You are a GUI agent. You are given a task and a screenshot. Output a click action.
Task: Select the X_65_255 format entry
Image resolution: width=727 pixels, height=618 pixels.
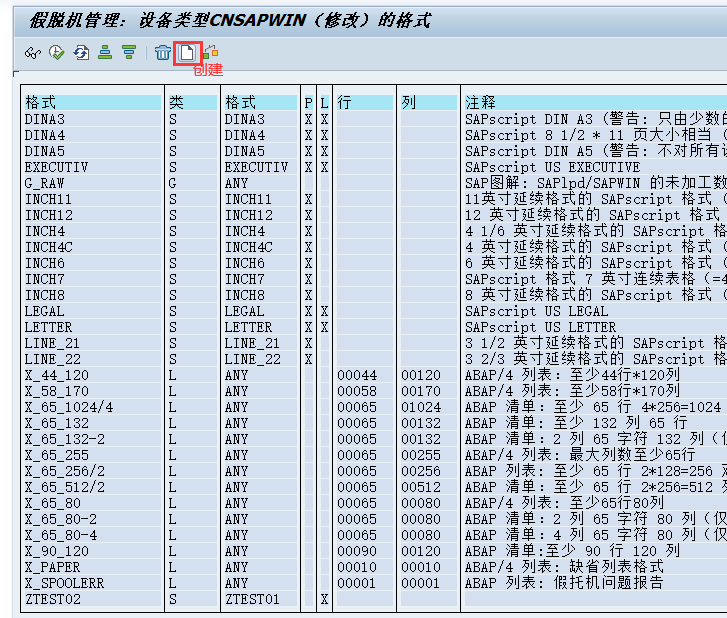(58, 455)
